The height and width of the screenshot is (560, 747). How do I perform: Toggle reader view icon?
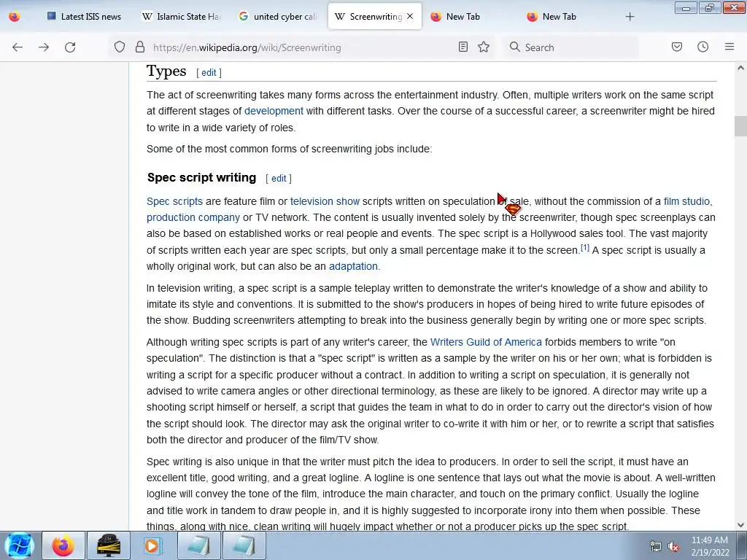click(x=463, y=47)
